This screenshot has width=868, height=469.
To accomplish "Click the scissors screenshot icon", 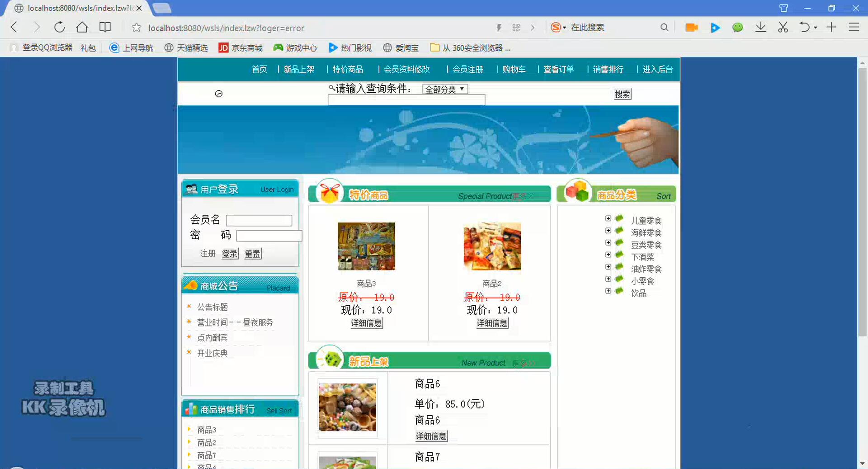I will coord(783,27).
